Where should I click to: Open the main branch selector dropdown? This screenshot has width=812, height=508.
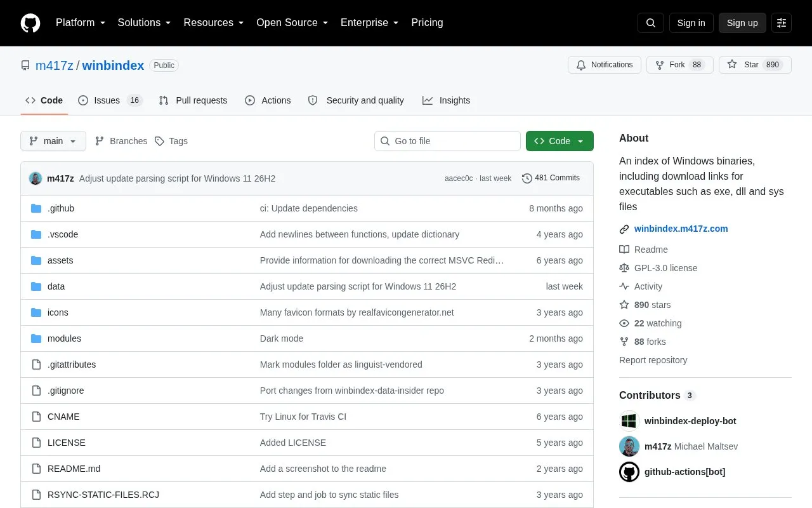click(x=53, y=141)
